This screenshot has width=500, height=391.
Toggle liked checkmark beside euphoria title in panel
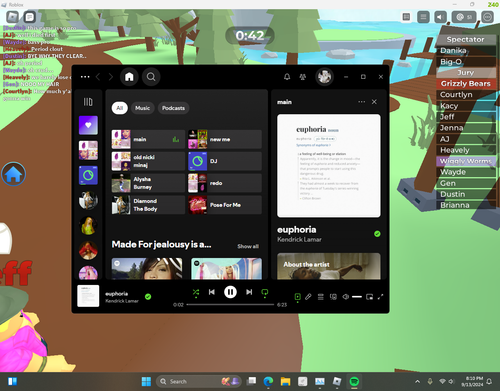coord(377,234)
